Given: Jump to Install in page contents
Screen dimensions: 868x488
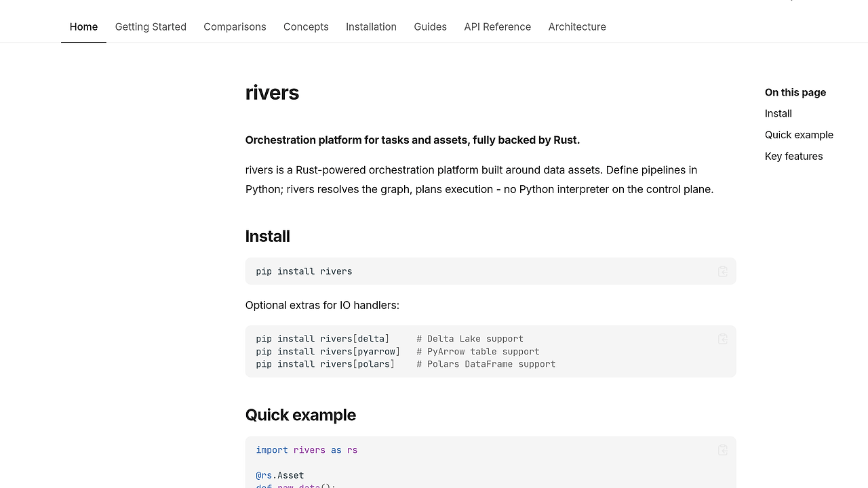Looking at the screenshot, I should (778, 114).
